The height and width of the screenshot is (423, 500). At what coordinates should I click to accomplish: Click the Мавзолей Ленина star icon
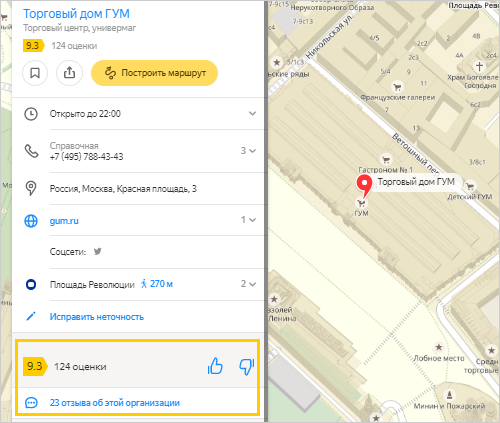pos(274,299)
